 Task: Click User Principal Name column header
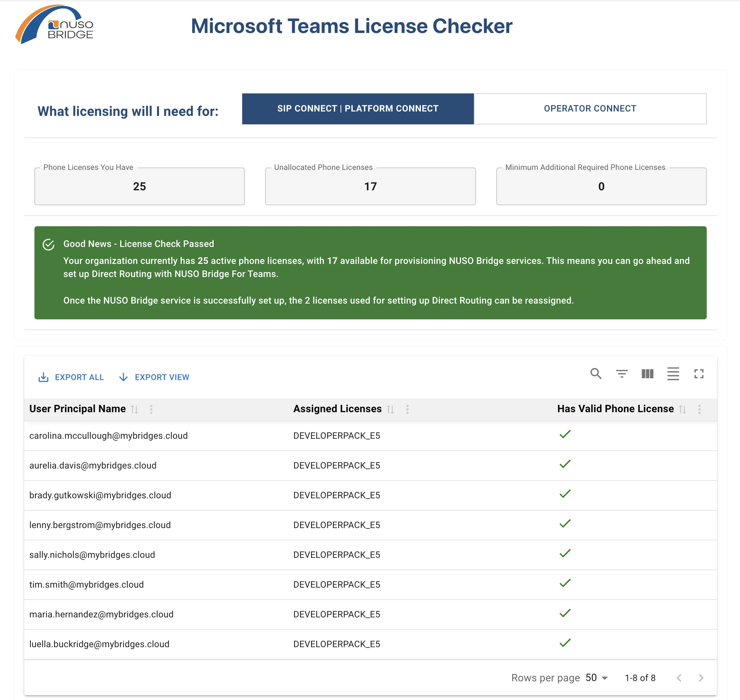pos(78,409)
